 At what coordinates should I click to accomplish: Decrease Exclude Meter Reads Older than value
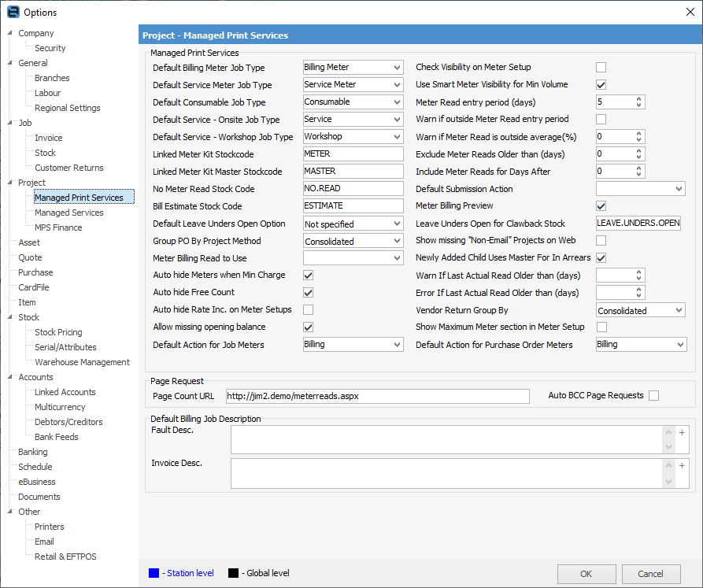point(638,157)
